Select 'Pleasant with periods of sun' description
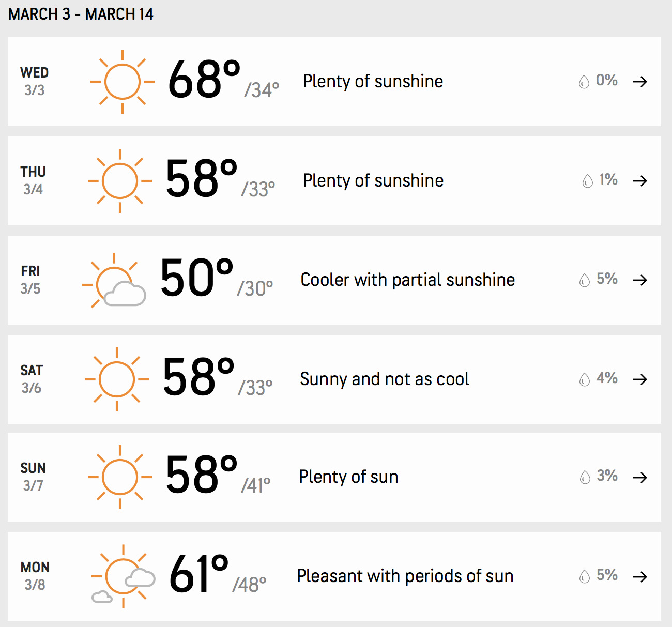This screenshot has width=672, height=627. pos(405,576)
